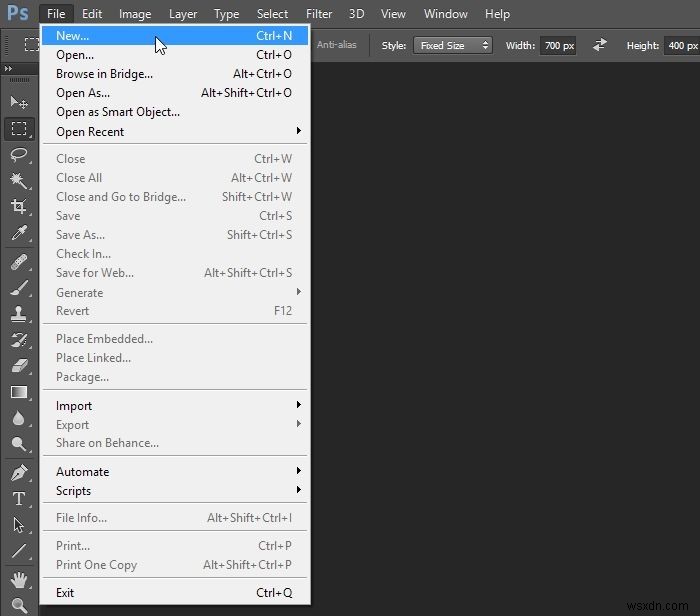Expand the Scripts submenu
This screenshot has height=616, width=700.
tap(175, 491)
